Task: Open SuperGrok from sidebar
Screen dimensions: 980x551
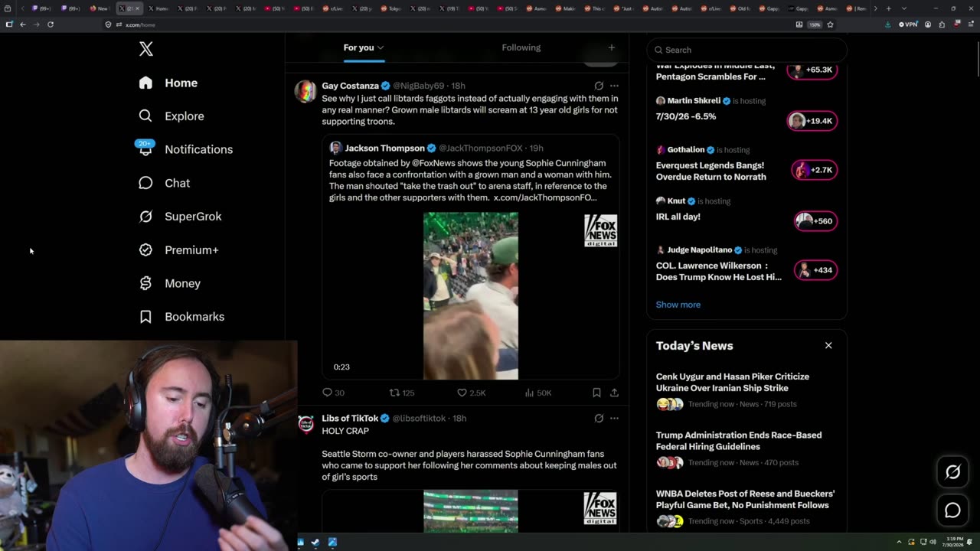Action: click(x=180, y=217)
